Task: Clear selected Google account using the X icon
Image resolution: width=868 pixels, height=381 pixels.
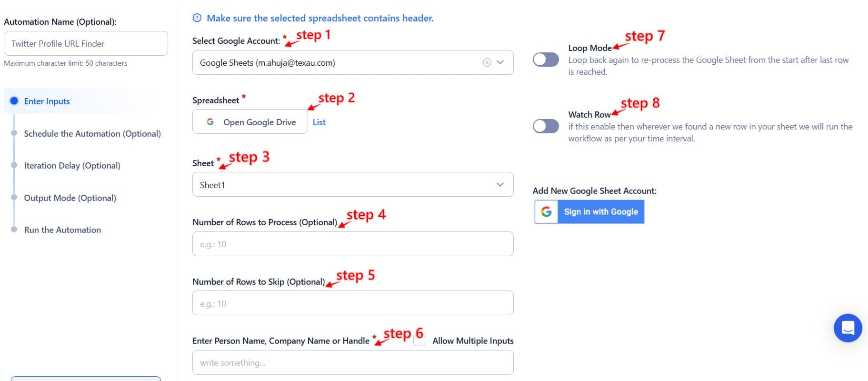Action: [x=486, y=62]
